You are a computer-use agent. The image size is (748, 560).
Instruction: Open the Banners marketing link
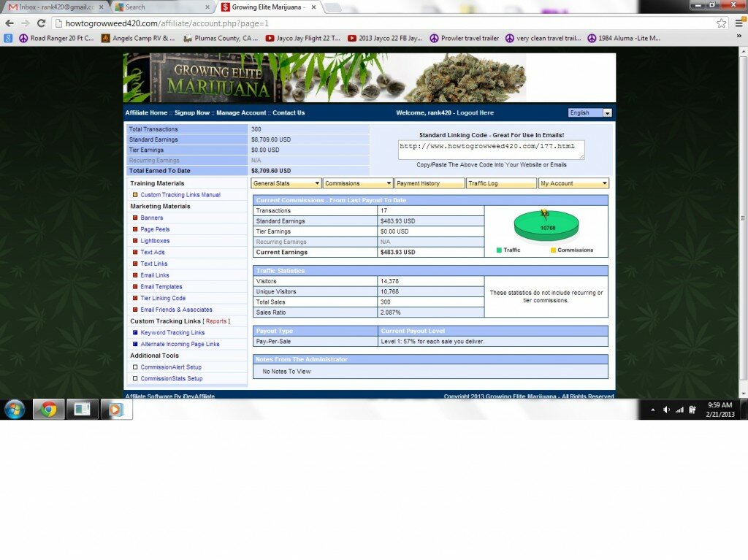[152, 218]
